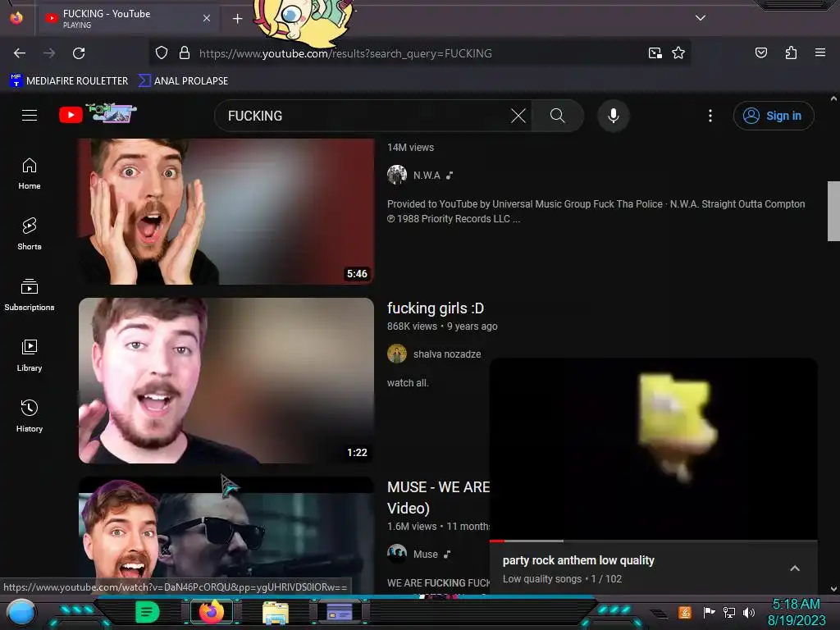
Task: Open the 'fucking girls :D' video title
Action: 436,308
